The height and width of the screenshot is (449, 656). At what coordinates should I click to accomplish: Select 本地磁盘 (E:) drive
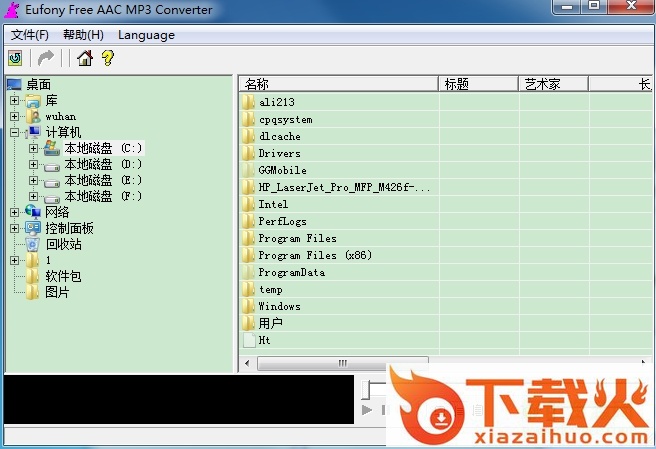tap(103, 180)
